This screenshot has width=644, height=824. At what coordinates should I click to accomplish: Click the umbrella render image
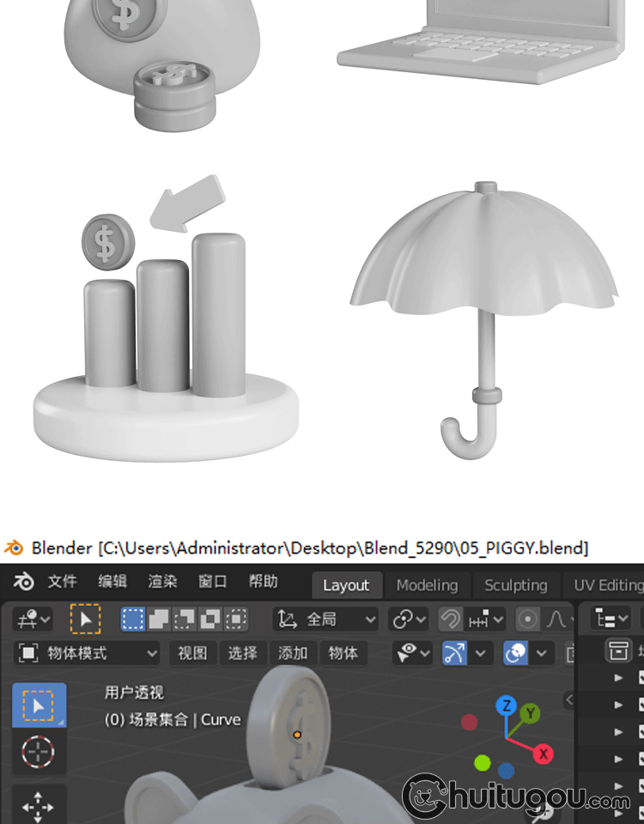coord(484,320)
